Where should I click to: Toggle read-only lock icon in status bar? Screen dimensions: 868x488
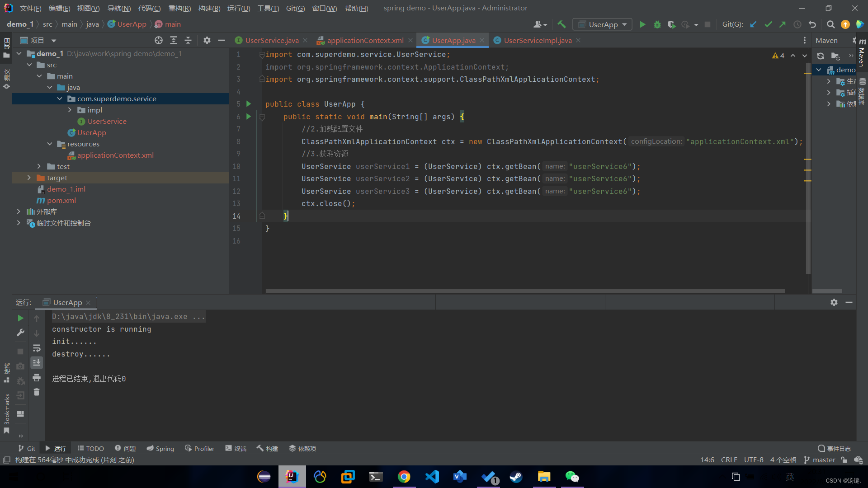[844, 460]
